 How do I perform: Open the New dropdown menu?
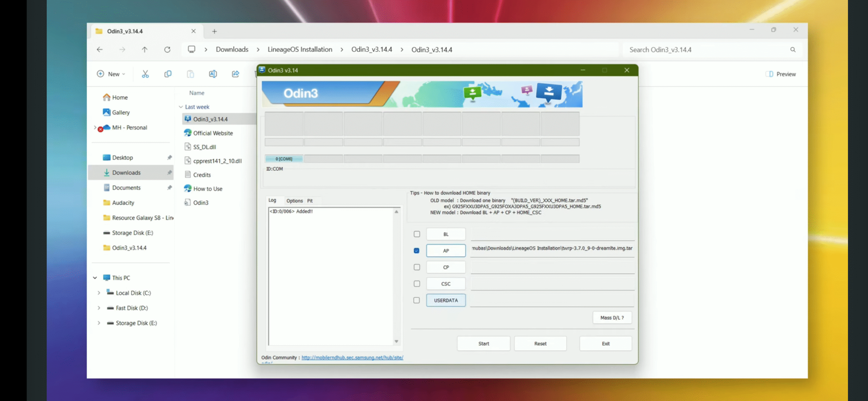pyautogui.click(x=111, y=74)
